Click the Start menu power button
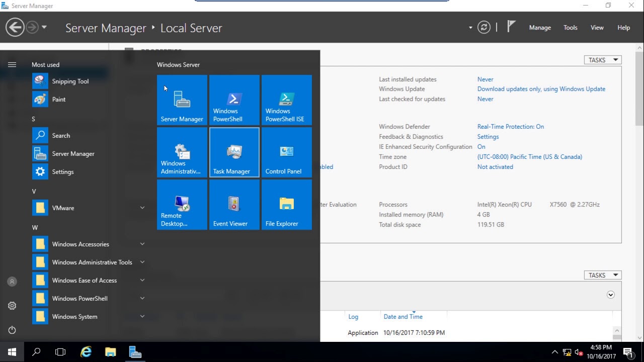644x362 pixels. click(x=12, y=330)
